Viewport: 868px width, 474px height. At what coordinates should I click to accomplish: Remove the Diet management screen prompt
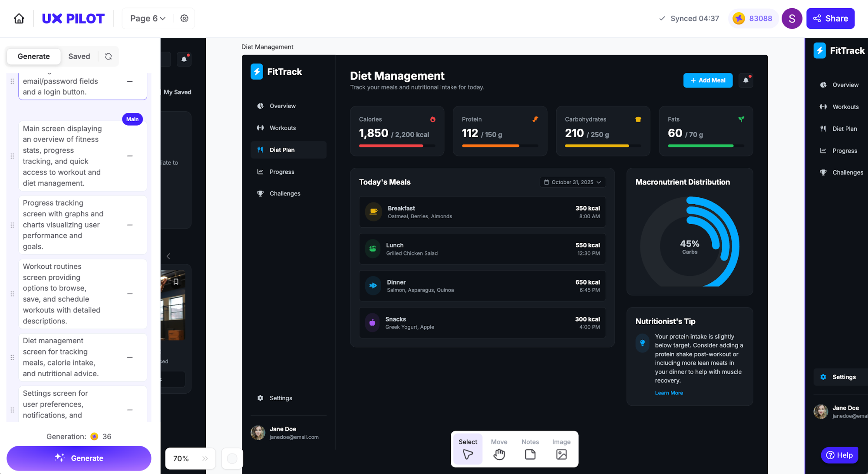tap(130, 357)
